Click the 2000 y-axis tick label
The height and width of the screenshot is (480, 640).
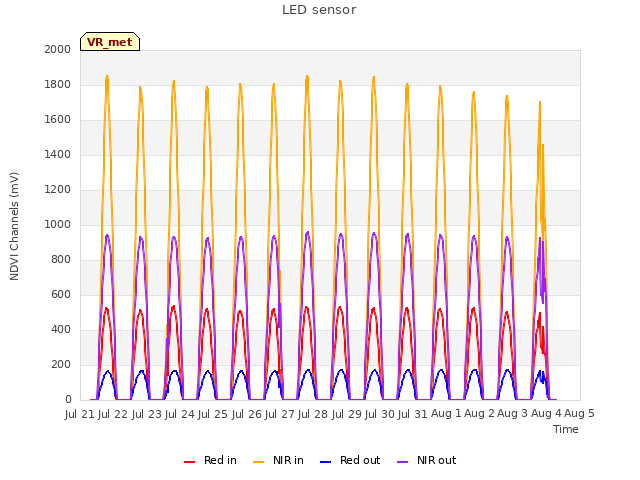[x=58, y=49]
